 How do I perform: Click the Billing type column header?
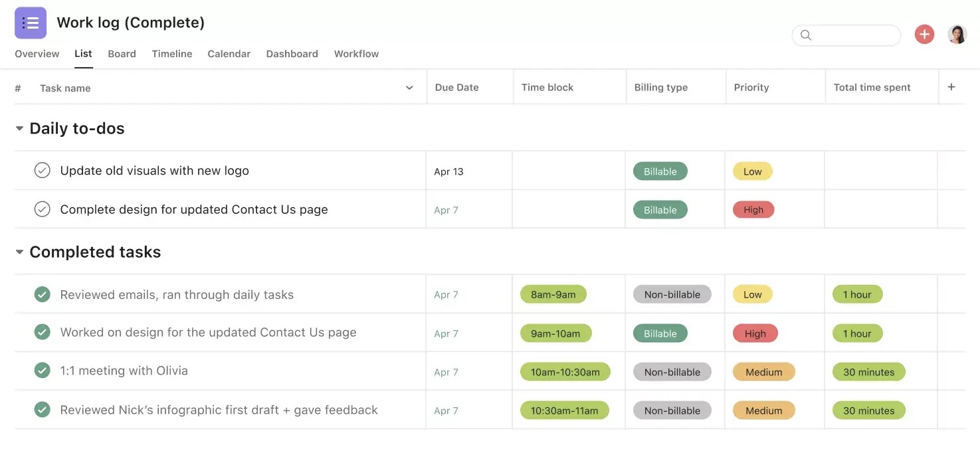click(x=660, y=87)
